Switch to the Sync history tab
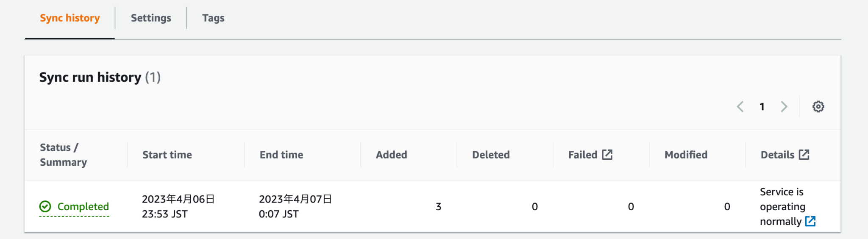The height and width of the screenshot is (239, 868). click(x=70, y=18)
